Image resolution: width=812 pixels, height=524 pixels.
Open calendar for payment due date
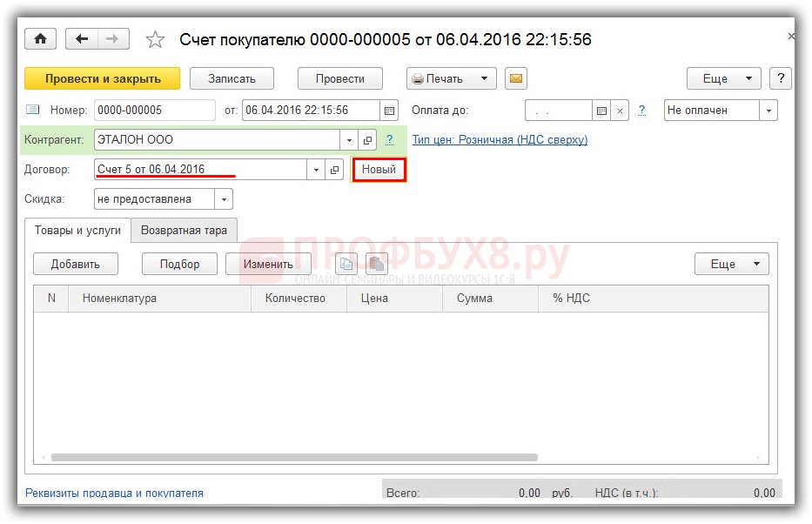pos(601,111)
